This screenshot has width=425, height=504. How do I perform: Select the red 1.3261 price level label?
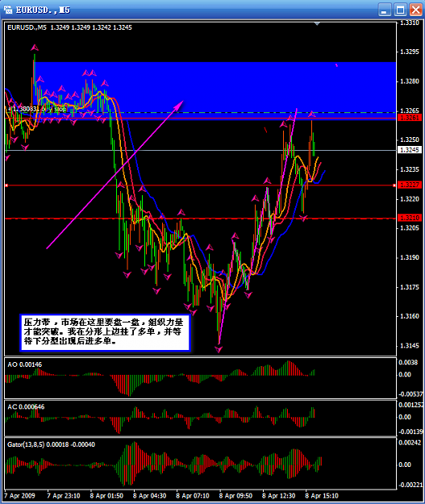(x=410, y=118)
